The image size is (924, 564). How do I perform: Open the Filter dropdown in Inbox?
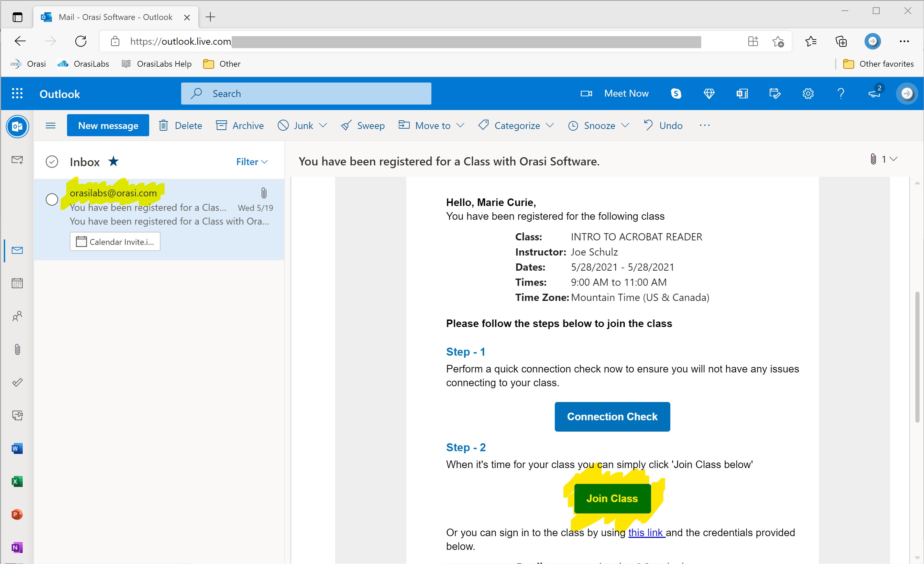pyautogui.click(x=252, y=162)
